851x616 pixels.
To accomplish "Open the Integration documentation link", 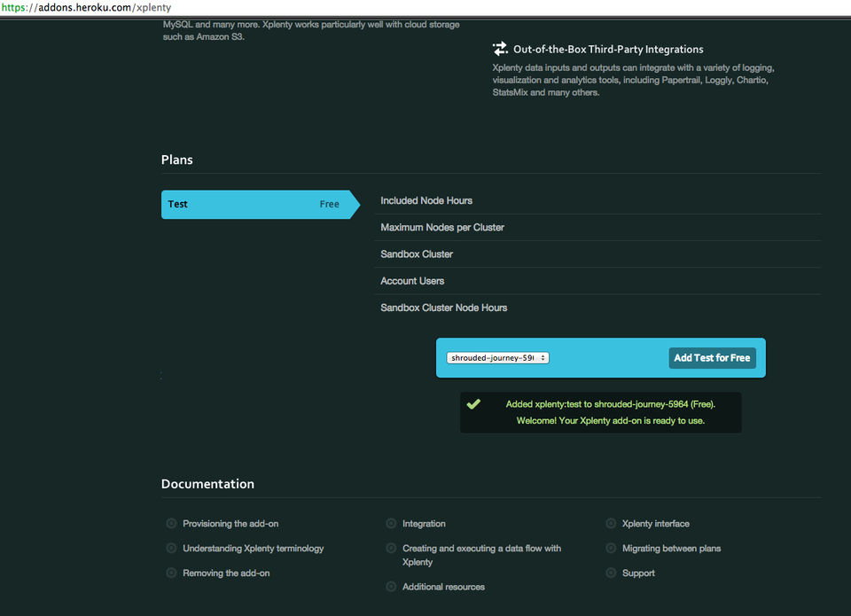I will 424,524.
